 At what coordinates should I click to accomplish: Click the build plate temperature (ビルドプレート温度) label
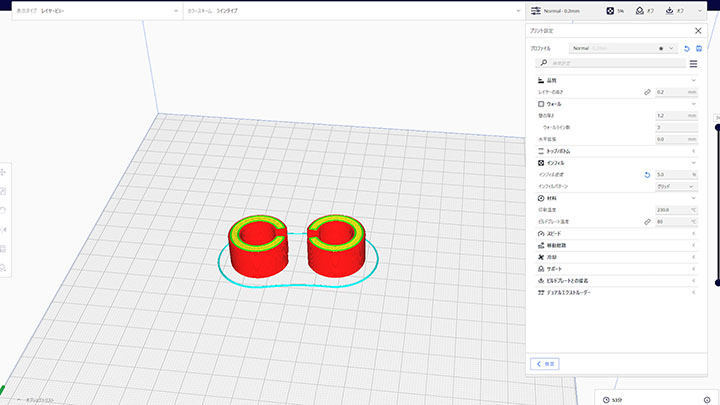(x=553, y=222)
